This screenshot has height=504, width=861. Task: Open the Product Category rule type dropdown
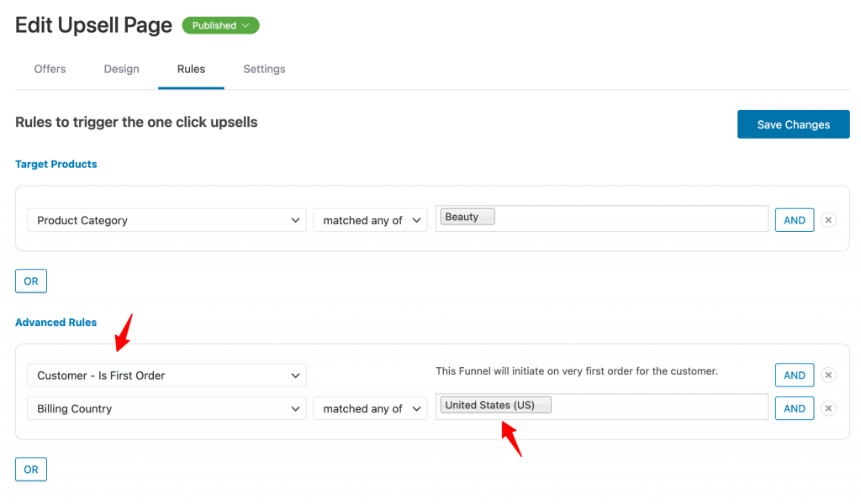click(x=166, y=220)
